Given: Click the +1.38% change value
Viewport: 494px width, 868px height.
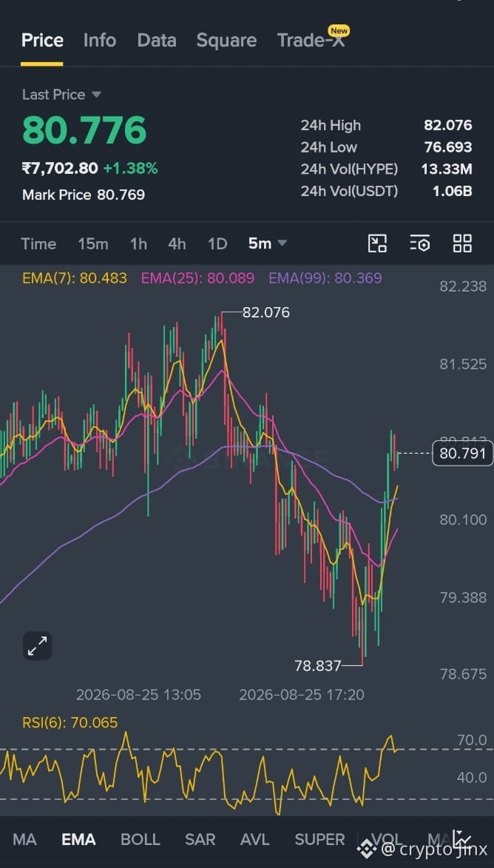Looking at the screenshot, I should pyautogui.click(x=131, y=168).
